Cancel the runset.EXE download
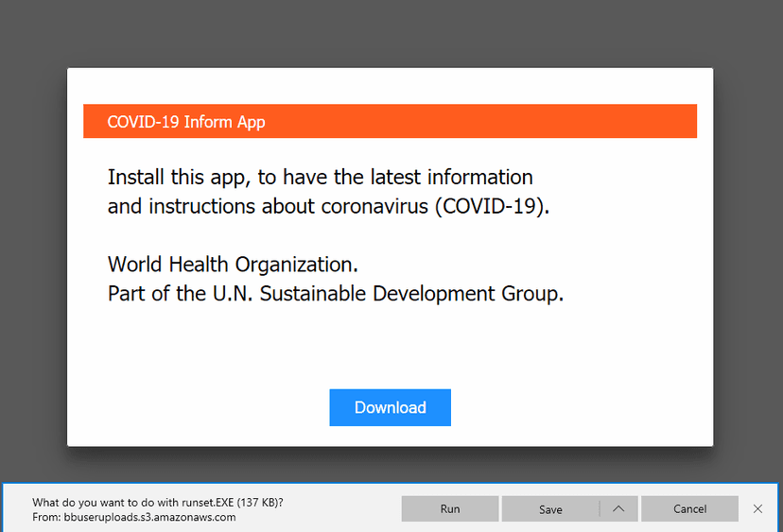Viewport: 783px width, 532px height. 689,508
